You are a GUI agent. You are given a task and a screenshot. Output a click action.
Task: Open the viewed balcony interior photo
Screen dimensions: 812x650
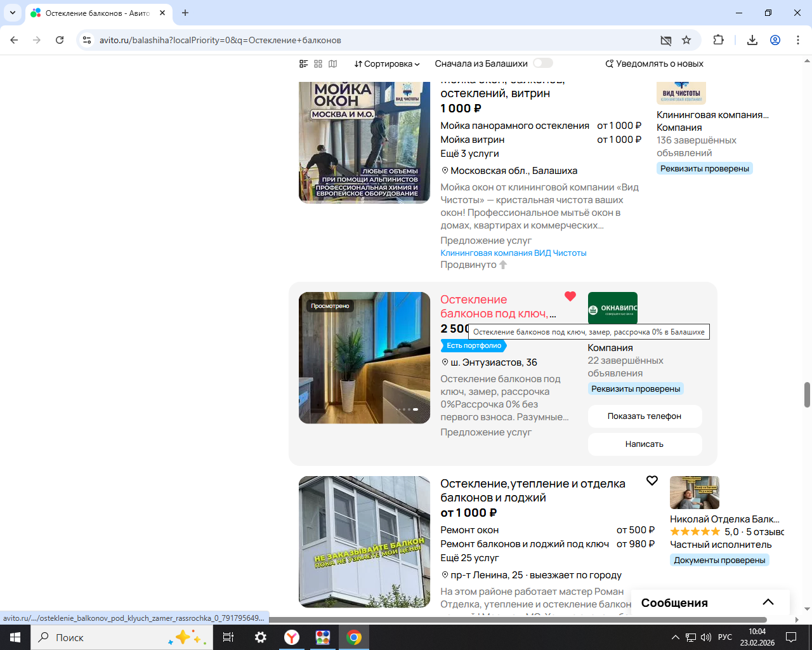coord(364,358)
